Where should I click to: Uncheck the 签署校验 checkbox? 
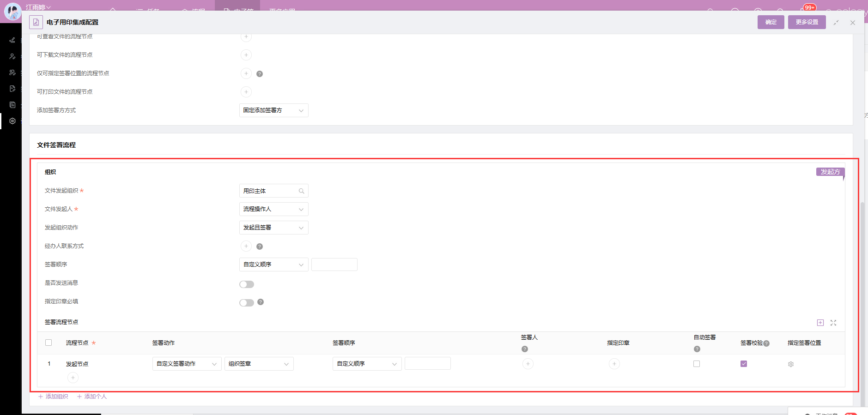[743, 364]
